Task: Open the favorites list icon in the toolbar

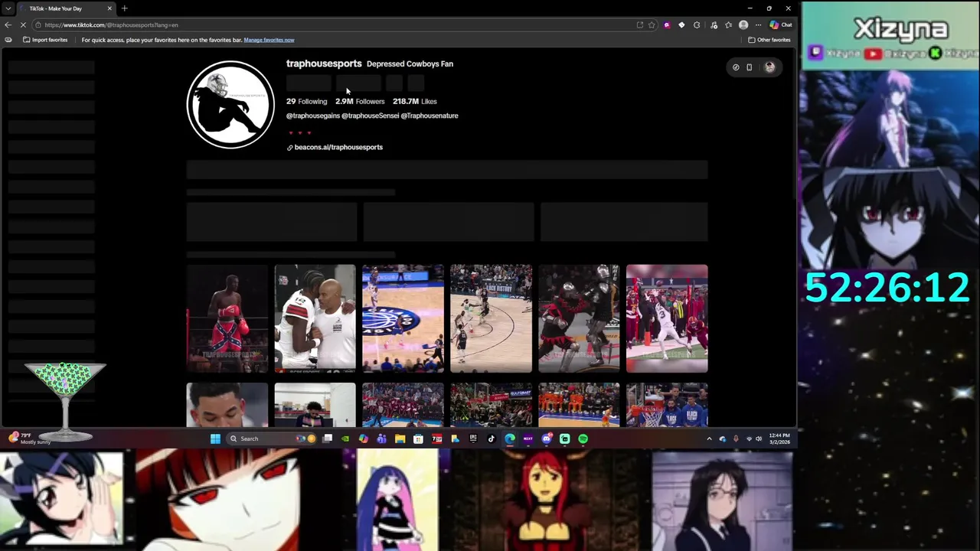Action: 728,24
